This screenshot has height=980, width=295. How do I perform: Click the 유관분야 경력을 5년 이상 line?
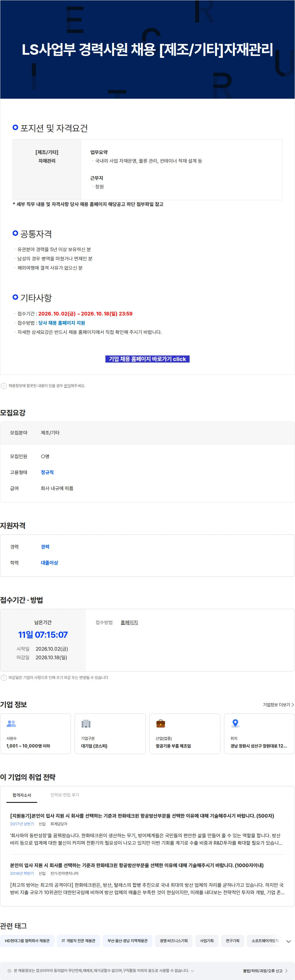click(x=54, y=250)
